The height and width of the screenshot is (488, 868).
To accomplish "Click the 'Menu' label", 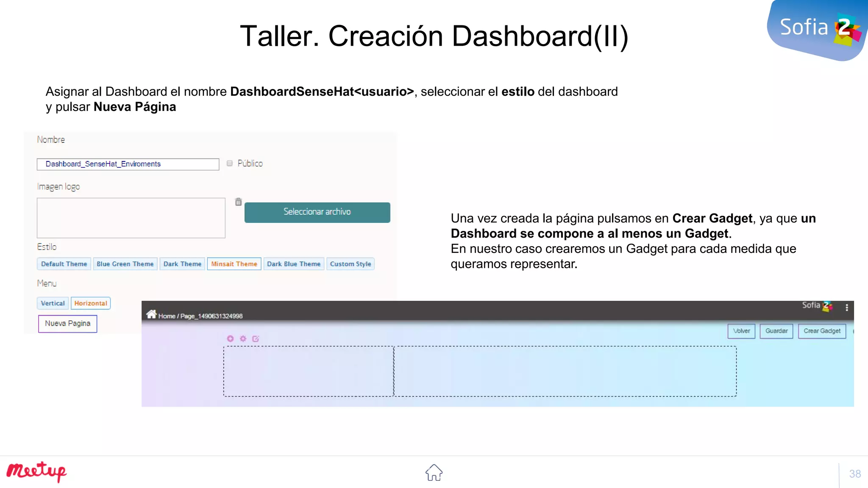I will 47,283.
